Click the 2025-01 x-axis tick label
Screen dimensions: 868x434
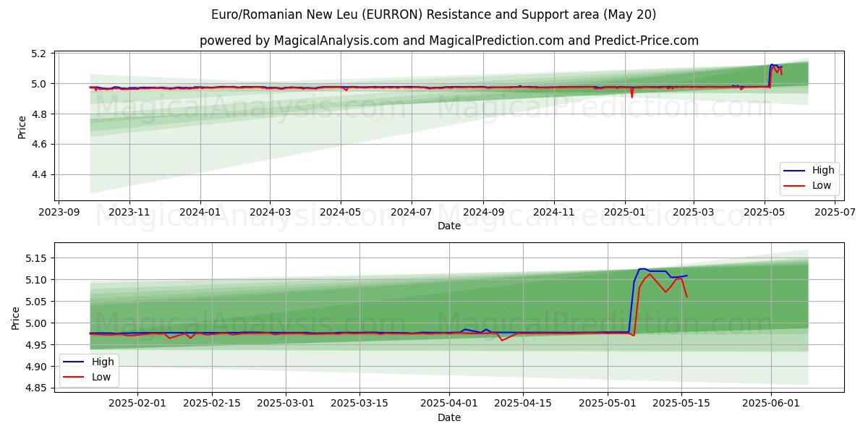pyautogui.click(x=625, y=213)
